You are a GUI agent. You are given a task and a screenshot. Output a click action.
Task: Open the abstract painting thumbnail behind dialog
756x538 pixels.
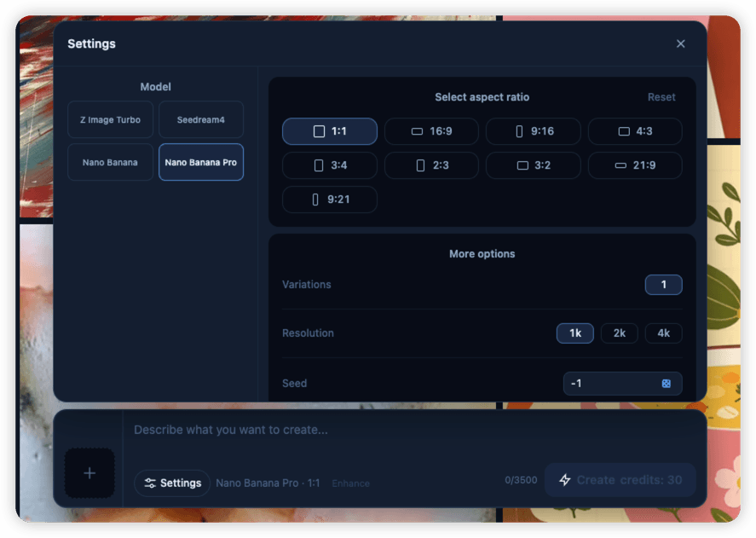click(x=36, y=116)
